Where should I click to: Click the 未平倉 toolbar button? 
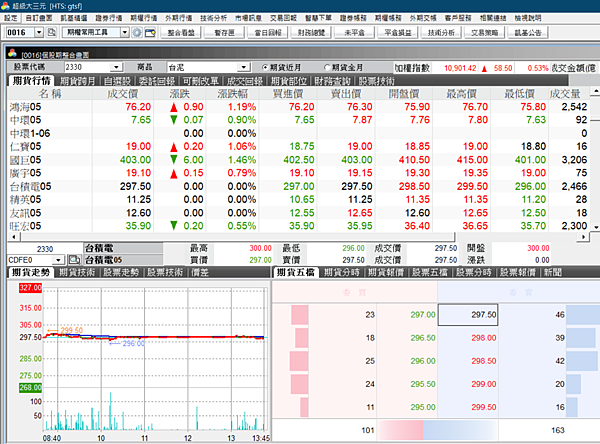point(354,33)
